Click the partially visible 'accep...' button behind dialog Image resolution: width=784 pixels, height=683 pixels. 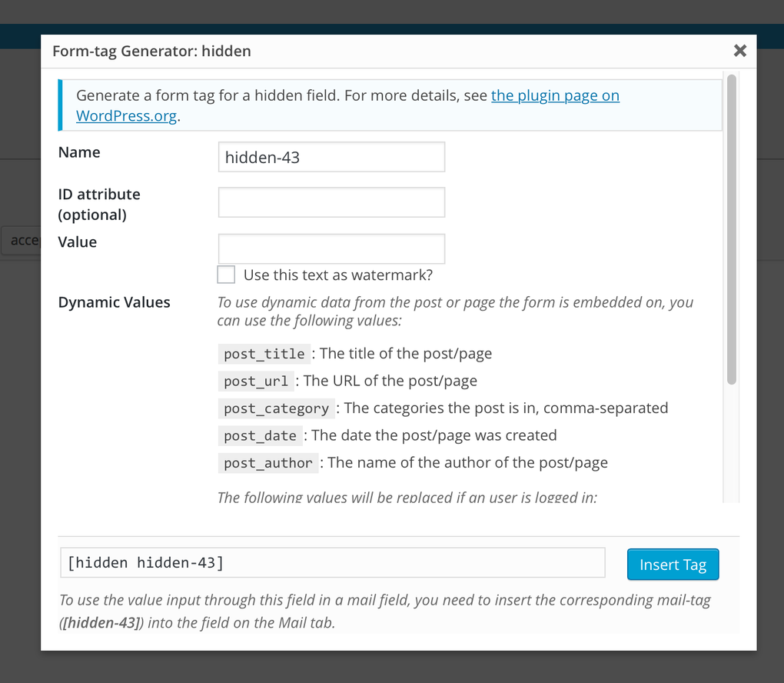[x=19, y=240]
